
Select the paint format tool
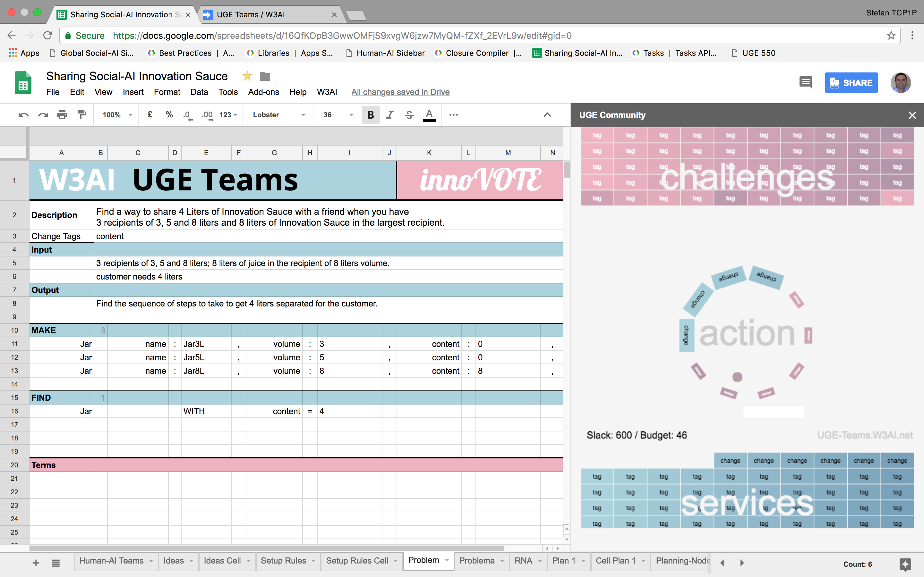pos(81,115)
